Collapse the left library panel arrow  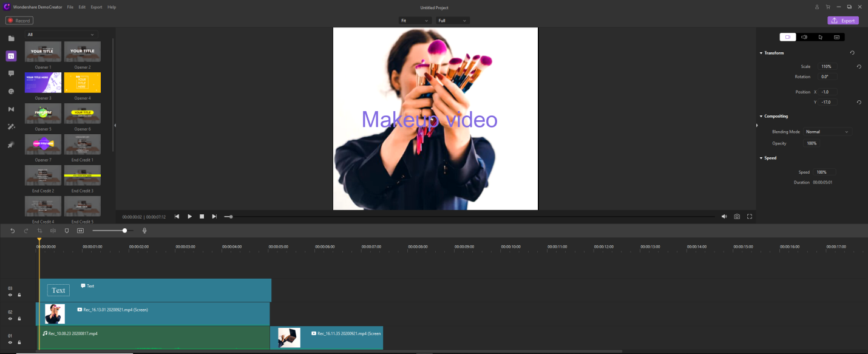pos(115,126)
